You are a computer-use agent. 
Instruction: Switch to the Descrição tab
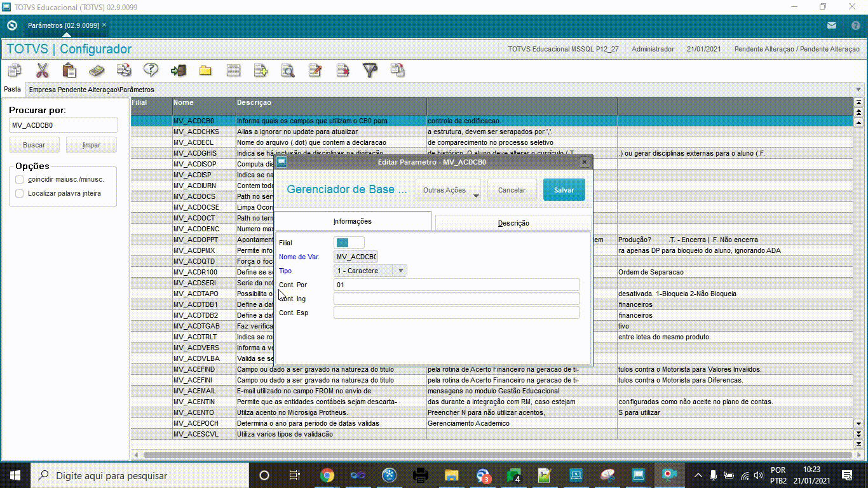tap(513, 223)
